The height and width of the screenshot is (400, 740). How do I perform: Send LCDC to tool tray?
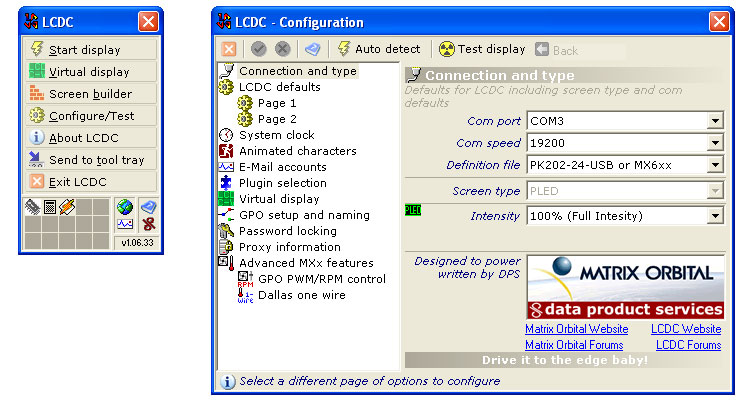coord(90,160)
